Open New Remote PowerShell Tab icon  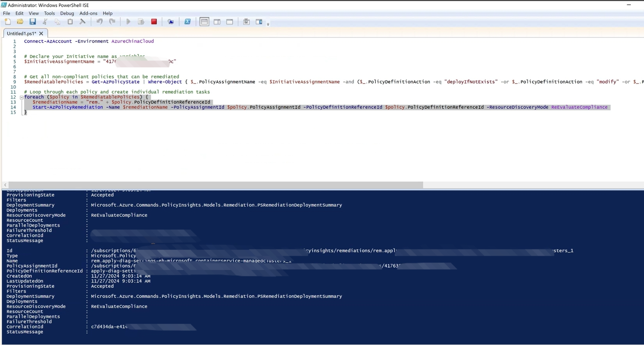pyautogui.click(x=171, y=22)
